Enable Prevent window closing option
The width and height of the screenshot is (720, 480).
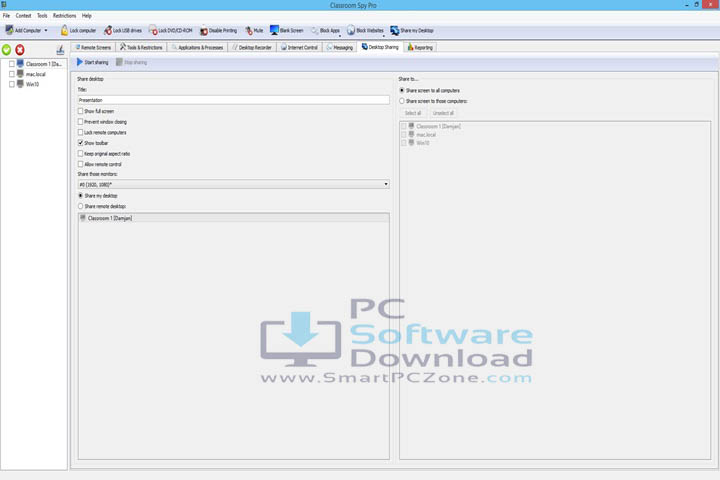(x=80, y=122)
